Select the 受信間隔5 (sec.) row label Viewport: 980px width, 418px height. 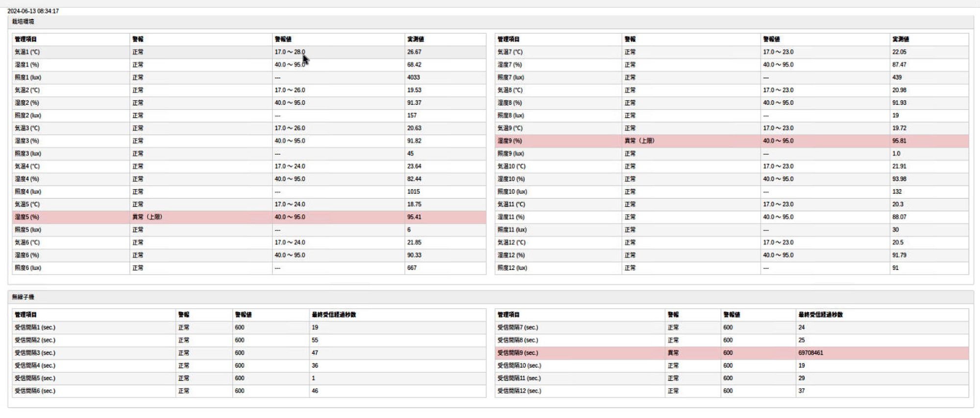(35, 378)
